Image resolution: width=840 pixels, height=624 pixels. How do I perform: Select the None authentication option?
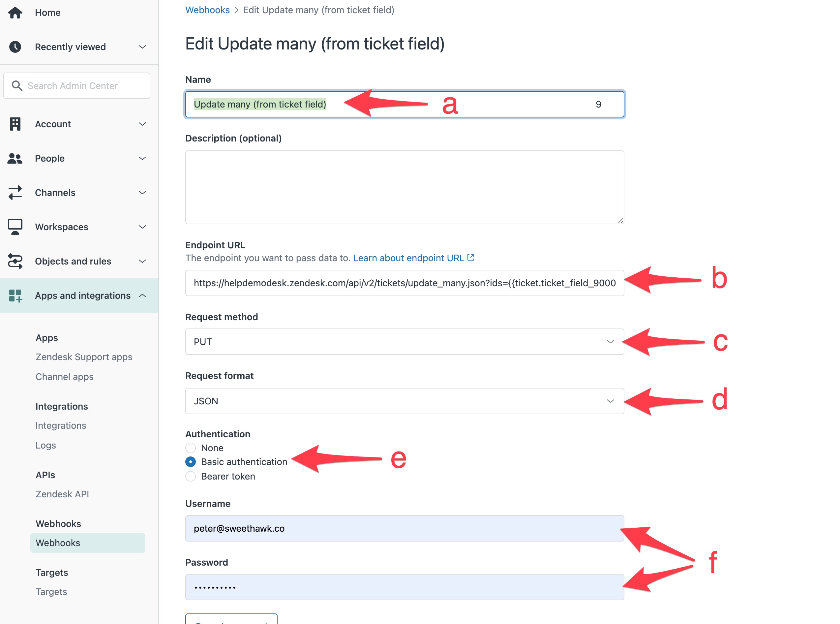[191, 448]
